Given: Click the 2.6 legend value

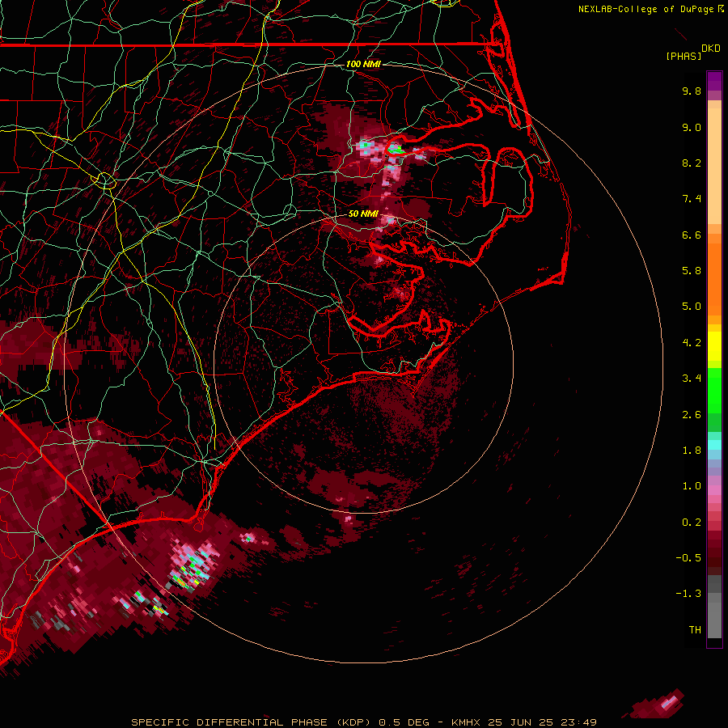Looking at the screenshot, I should 692,415.
